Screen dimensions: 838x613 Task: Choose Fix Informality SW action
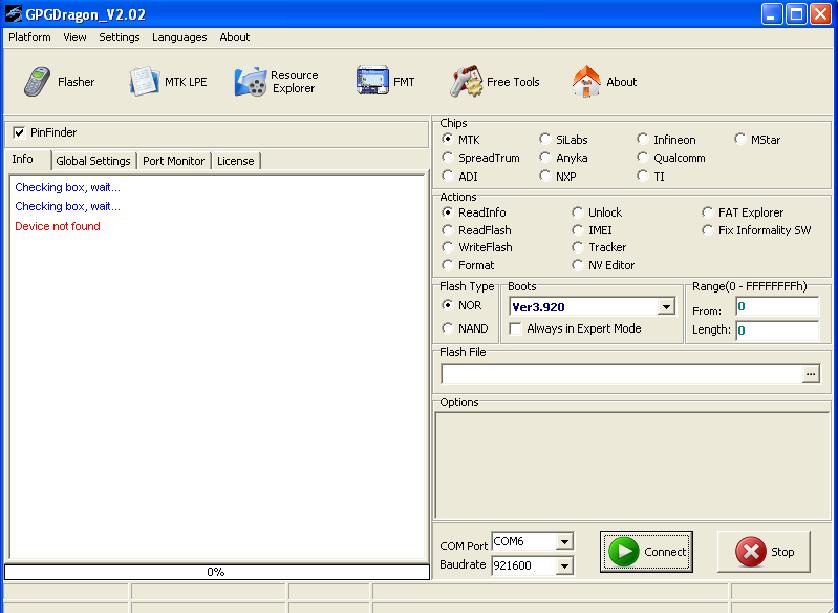(708, 230)
